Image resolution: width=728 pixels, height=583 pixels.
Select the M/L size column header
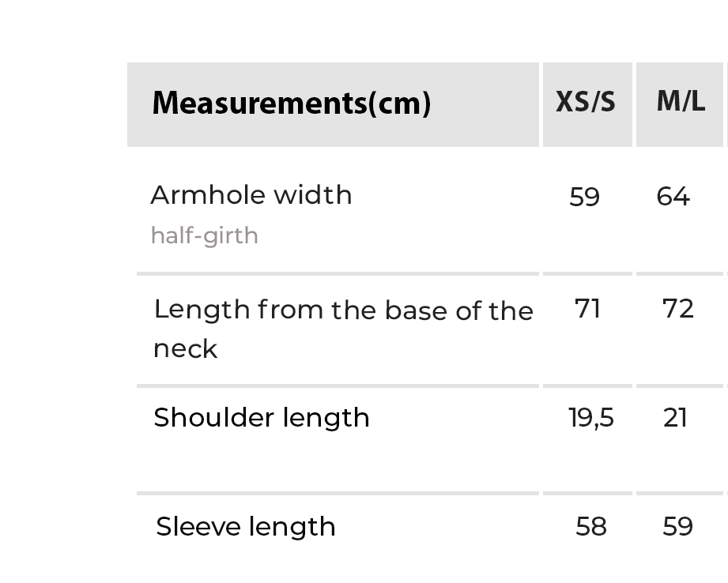point(681,102)
